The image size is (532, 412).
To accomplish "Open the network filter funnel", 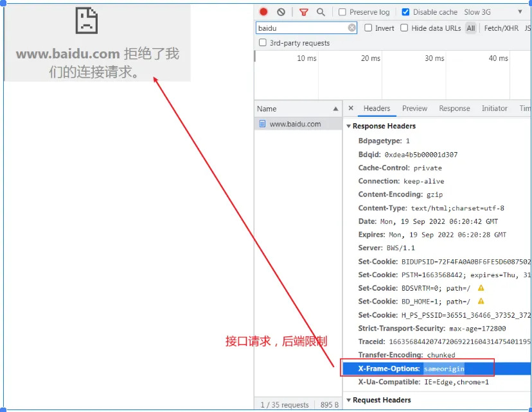I will tap(304, 11).
